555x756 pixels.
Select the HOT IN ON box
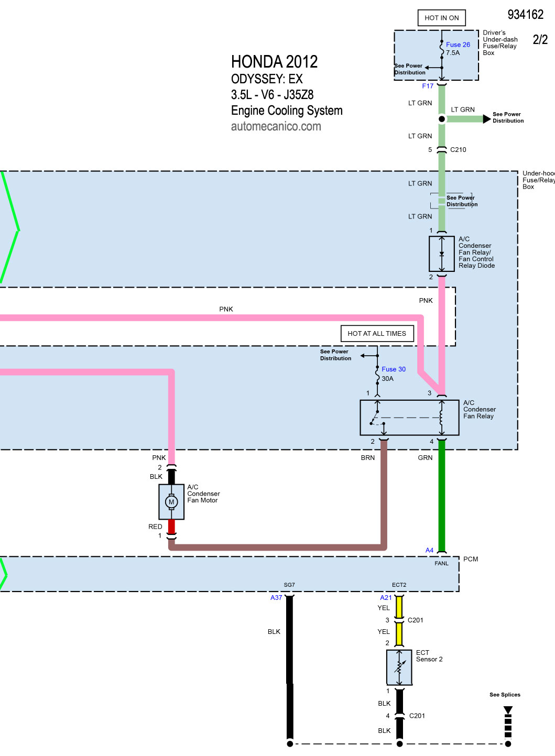442,18
